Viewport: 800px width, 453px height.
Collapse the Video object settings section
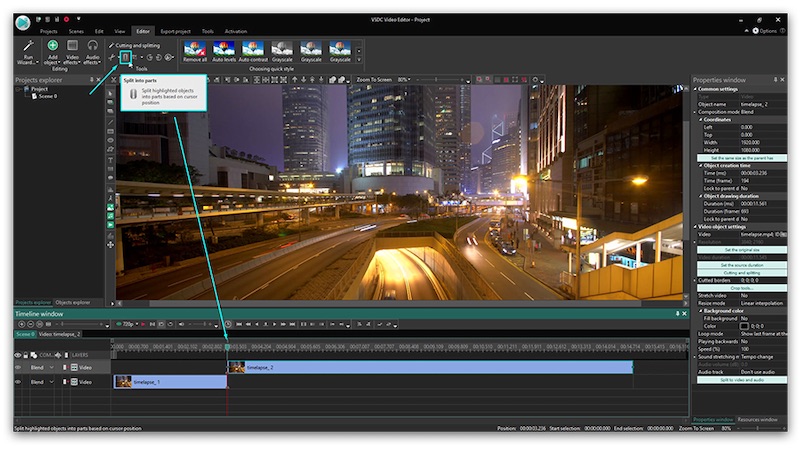tap(695, 227)
